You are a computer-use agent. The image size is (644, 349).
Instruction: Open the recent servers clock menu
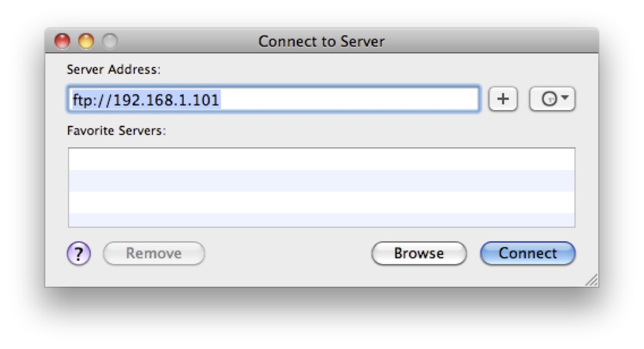[x=551, y=99]
